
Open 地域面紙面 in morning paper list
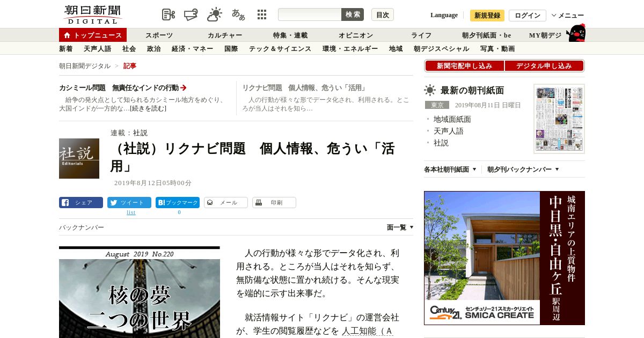coord(452,119)
